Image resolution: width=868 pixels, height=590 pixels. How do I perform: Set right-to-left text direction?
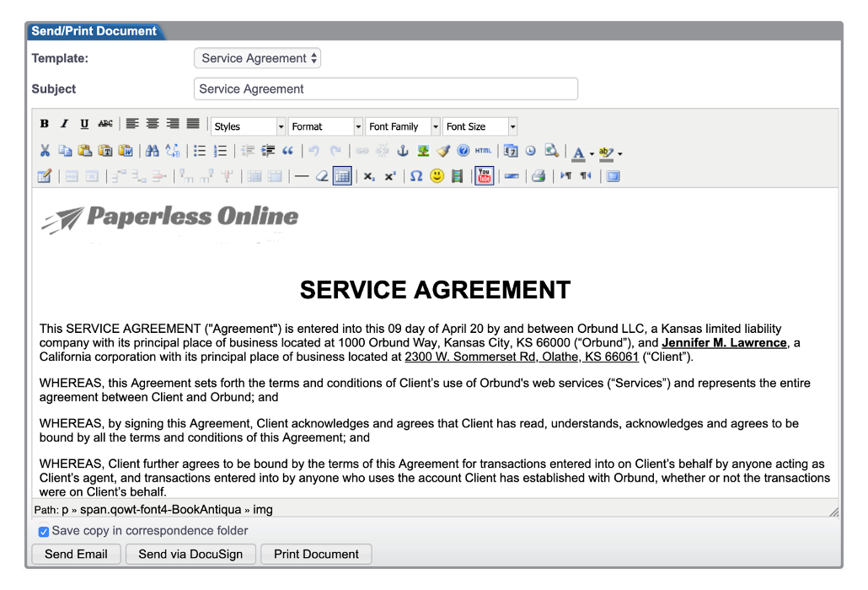[586, 176]
